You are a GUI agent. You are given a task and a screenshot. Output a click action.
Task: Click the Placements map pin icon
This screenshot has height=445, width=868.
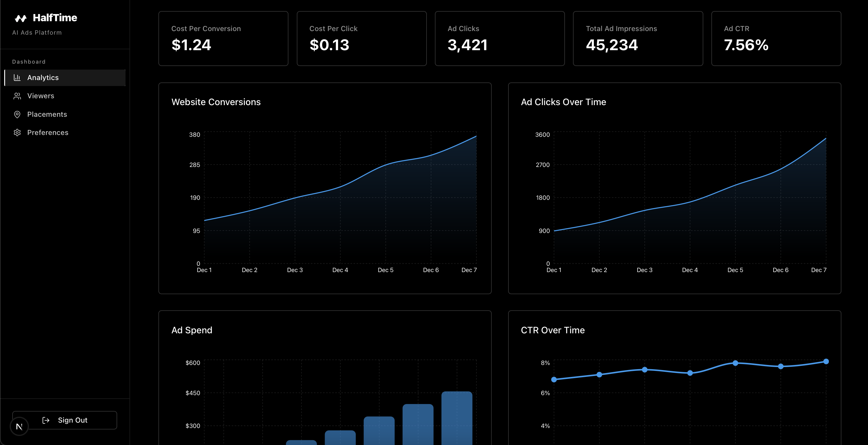click(x=17, y=114)
